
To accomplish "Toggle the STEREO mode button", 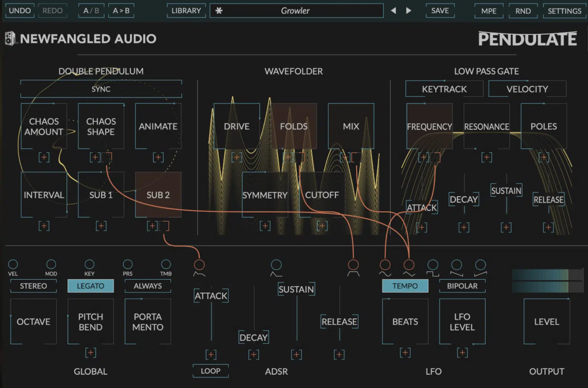I will (33, 286).
